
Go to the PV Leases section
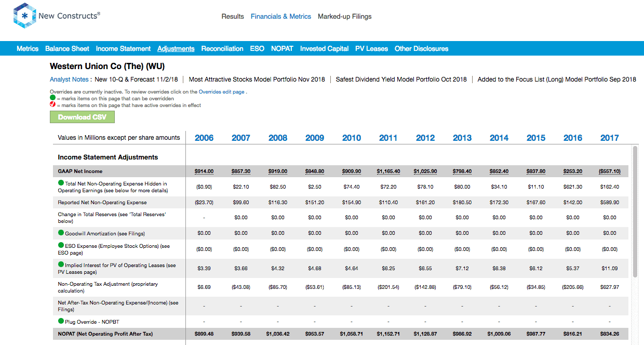371,48
